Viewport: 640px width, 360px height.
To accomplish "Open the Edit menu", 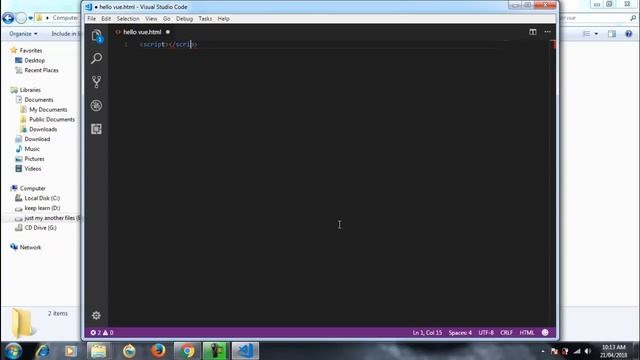I will (106, 19).
